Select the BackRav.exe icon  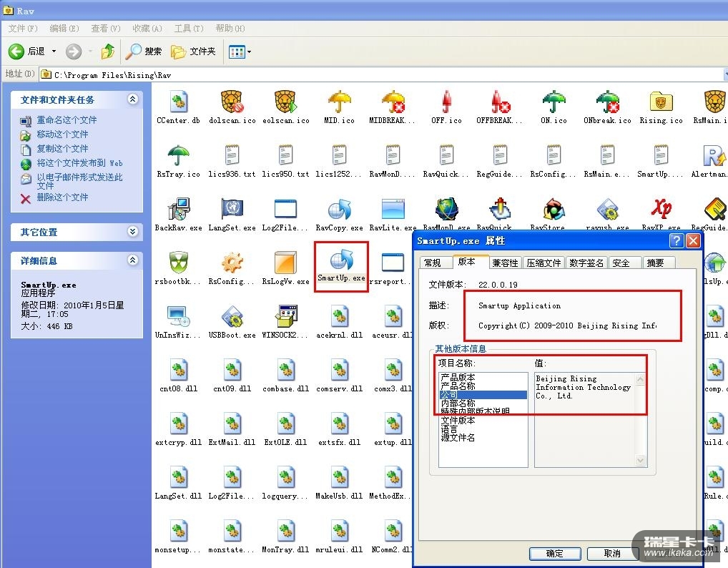tap(179, 209)
